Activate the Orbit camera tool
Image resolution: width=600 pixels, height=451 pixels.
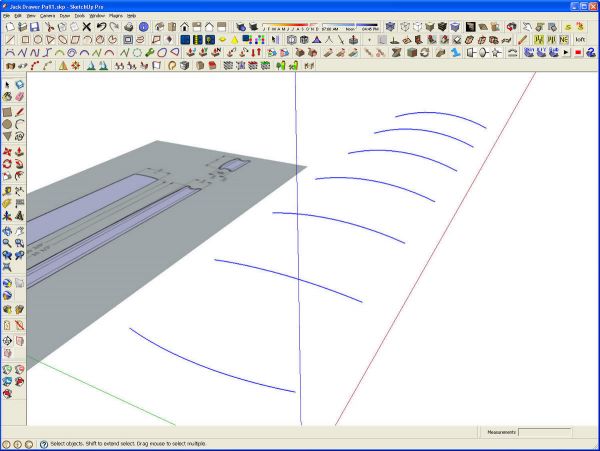[7, 231]
